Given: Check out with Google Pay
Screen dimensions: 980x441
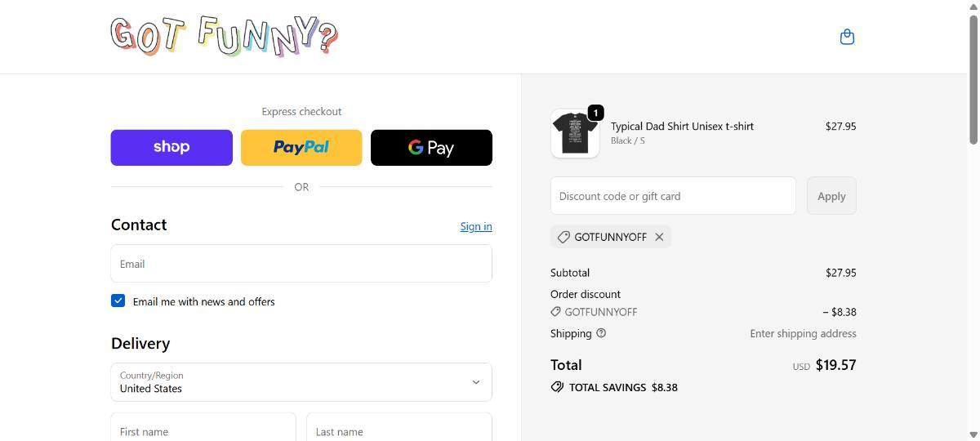Looking at the screenshot, I should coord(431,148).
